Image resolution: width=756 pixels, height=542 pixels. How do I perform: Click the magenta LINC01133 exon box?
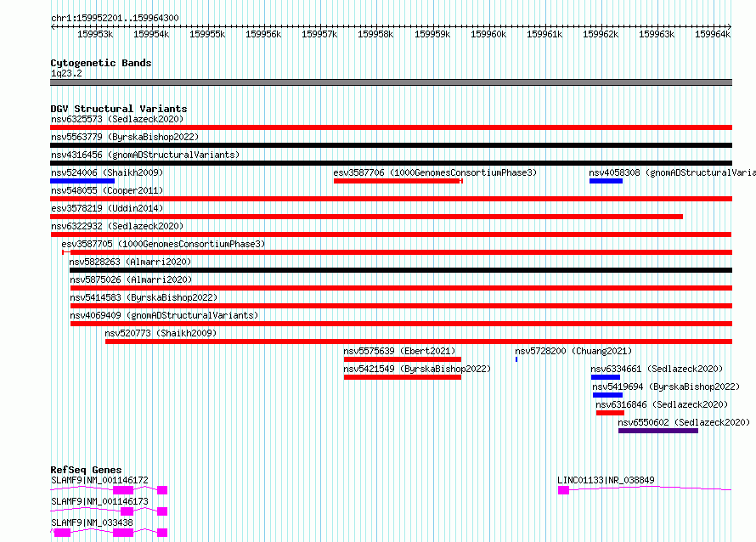coord(564,490)
